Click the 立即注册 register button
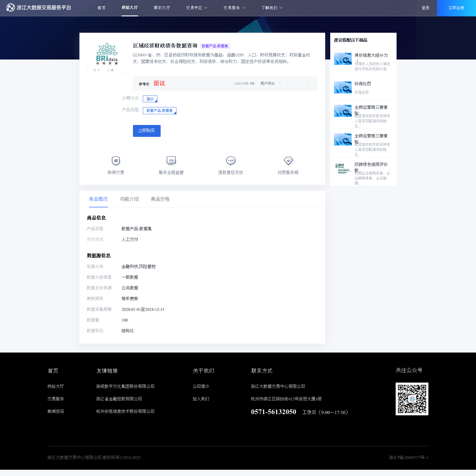The width and height of the screenshot is (476, 476). (x=456, y=8)
